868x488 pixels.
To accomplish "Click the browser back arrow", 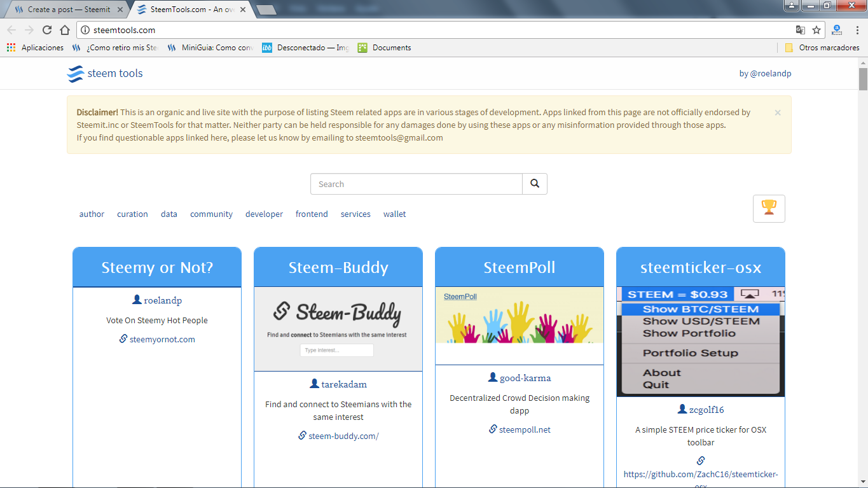I will 11,30.
